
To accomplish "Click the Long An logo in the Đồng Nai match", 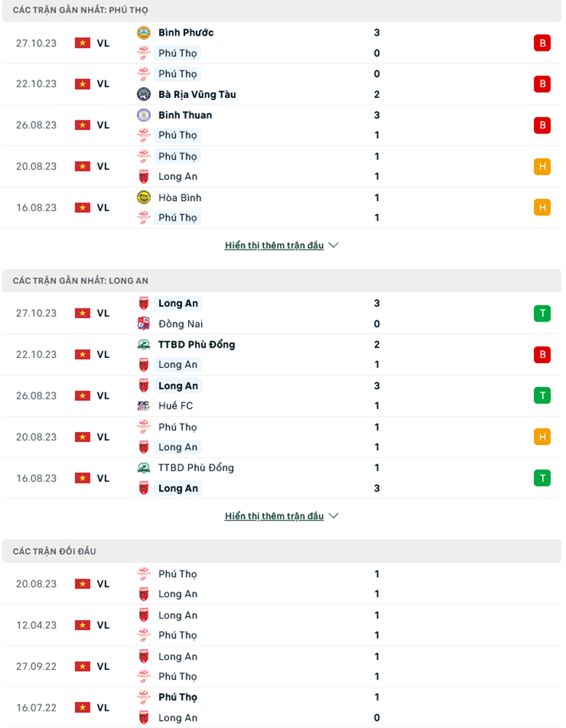I will 143,303.
